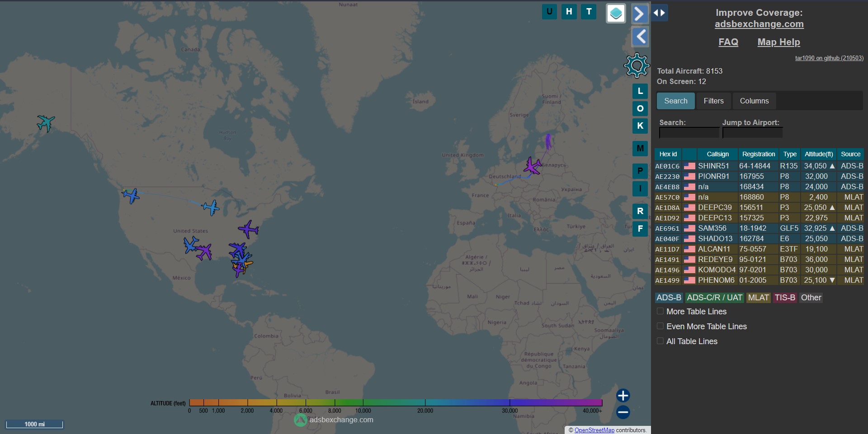Sort table by Hex id column
The height and width of the screenshot is (434, 868).
[x=668, y=154]
